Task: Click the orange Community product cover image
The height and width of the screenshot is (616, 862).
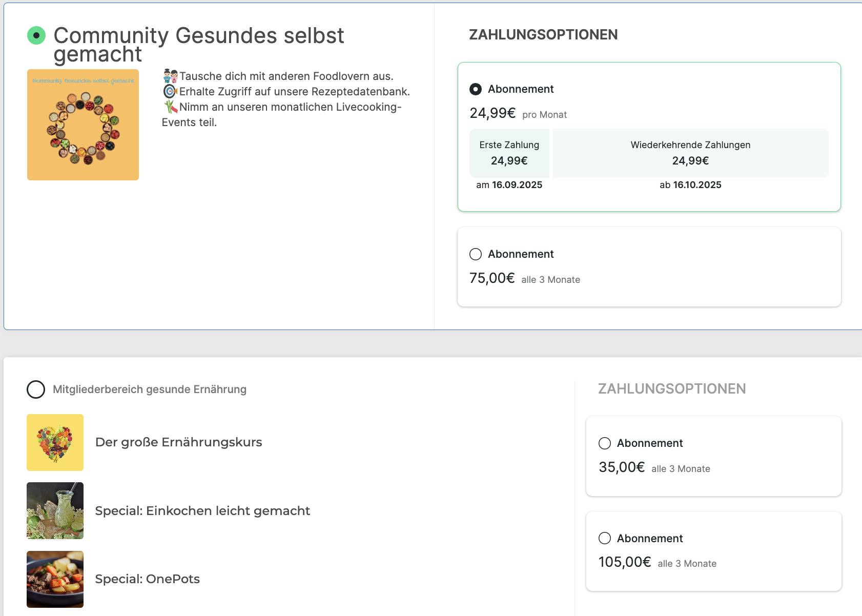Action: click(x=83, y=125)
